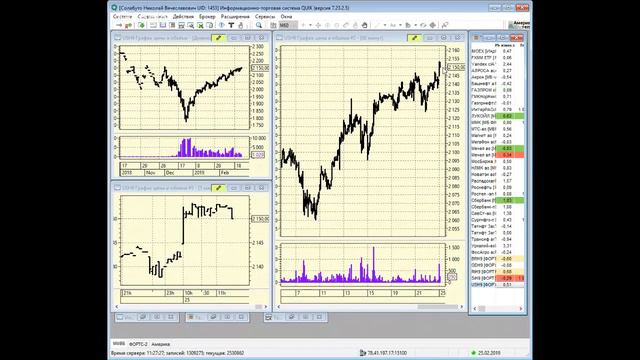The height and width of the screenshot is (360, 640).
Task: Select the eraser tool in chart toolbar
Action: coord(346,25)
